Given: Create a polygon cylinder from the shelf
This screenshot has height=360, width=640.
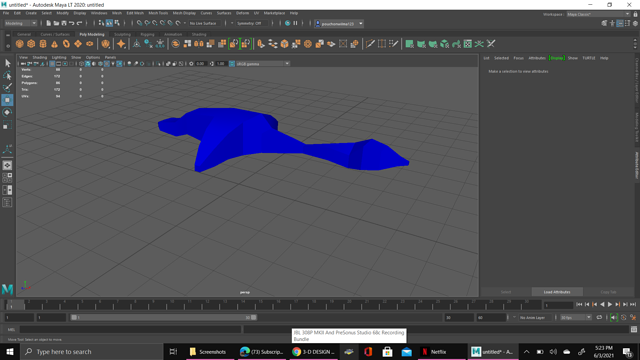Looking at the screenshot, I should tap(43, 44).
